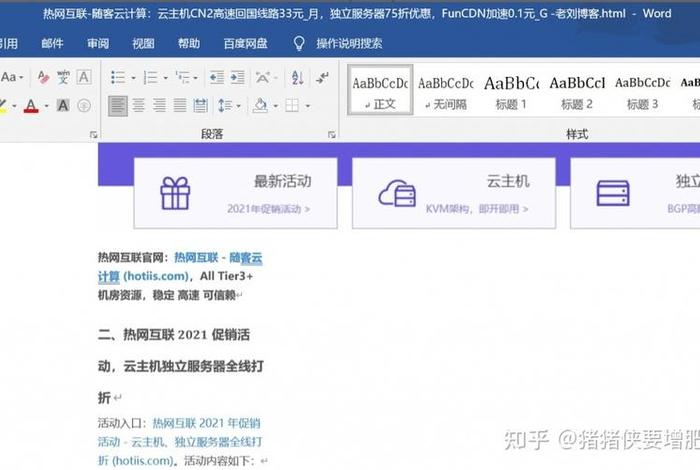Click the paragraph shading paint bucket
This screenshot has width=700, height=470.
(x=260, y=106)
